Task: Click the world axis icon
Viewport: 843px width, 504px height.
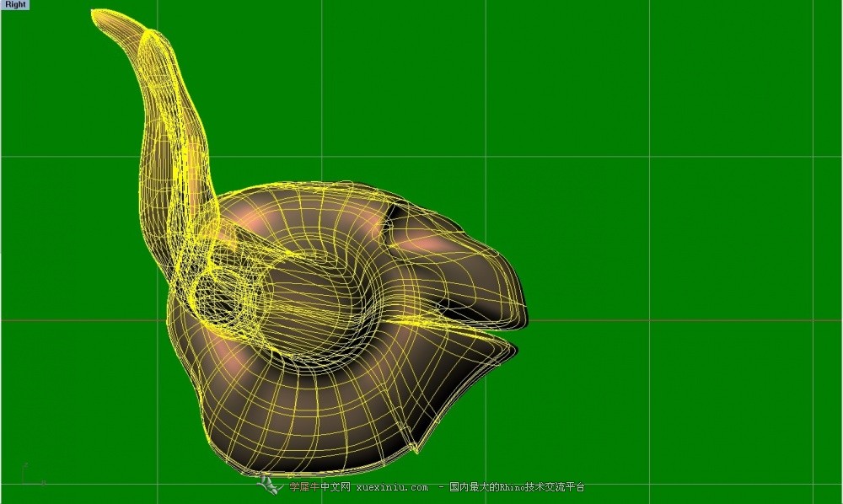Action: pos(32,475)
